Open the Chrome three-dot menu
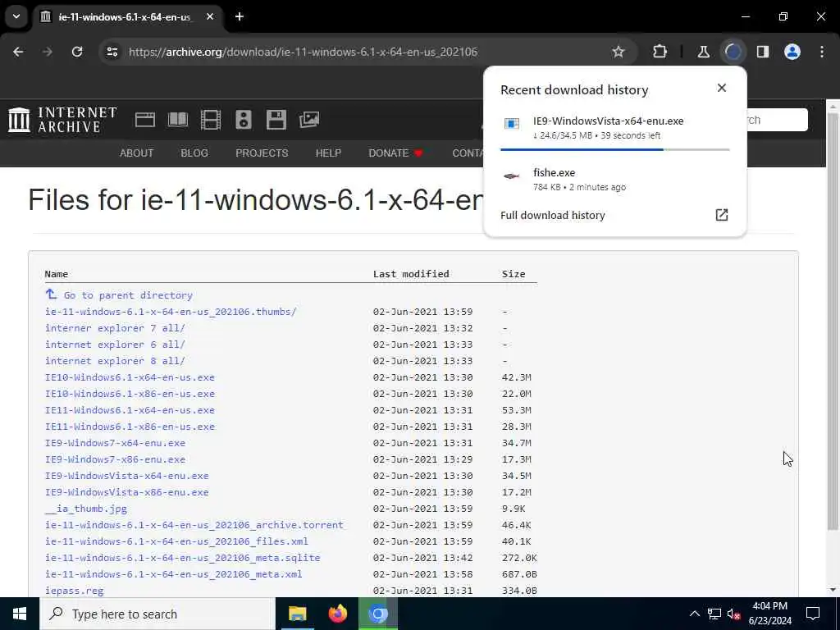Image resolution: width=840 pixels, height=630 pixels. click(822, 52)
